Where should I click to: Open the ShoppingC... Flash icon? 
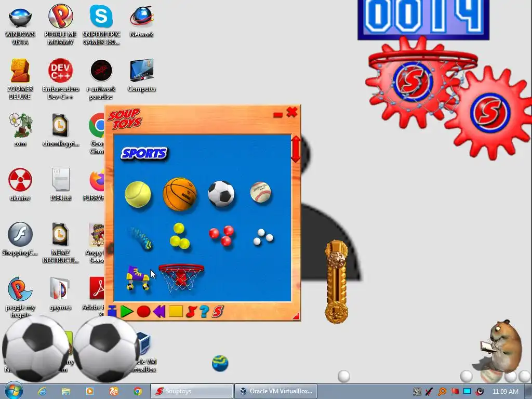(x=20, y=239)
